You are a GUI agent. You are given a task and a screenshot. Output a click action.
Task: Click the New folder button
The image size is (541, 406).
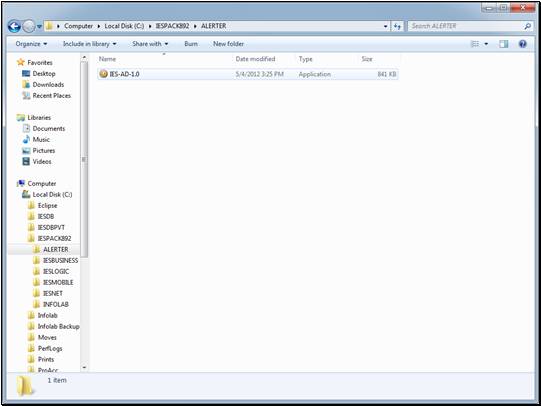pos(228,44)
